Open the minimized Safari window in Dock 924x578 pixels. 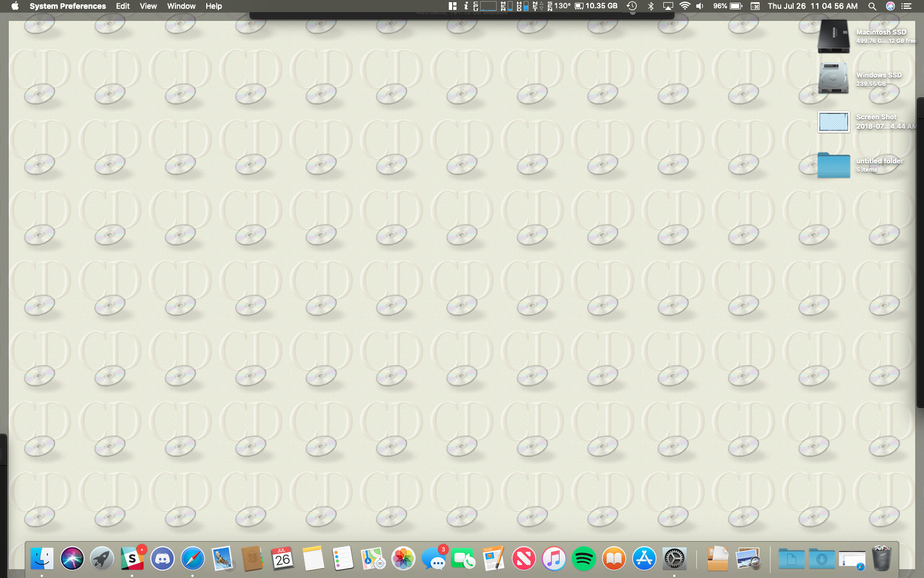tap(852, 559)
